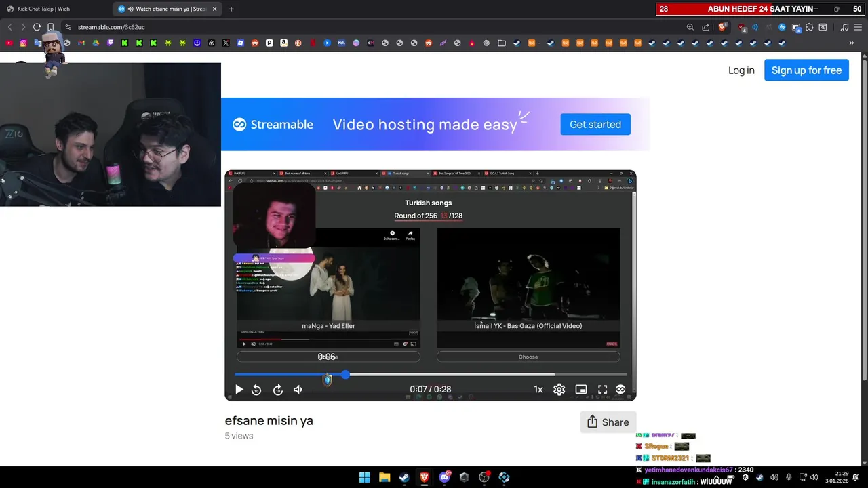Viewport: 868px width, 488px height.
Task: Open the Amazon bookmark
Action: coord(283,43)
